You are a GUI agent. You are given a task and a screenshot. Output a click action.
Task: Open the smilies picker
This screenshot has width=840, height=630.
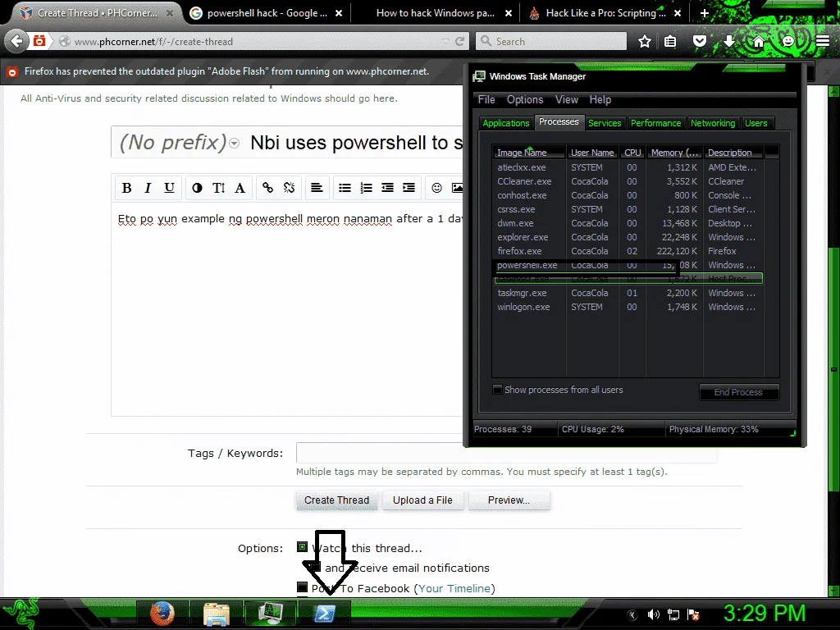[x=436, y=188]
